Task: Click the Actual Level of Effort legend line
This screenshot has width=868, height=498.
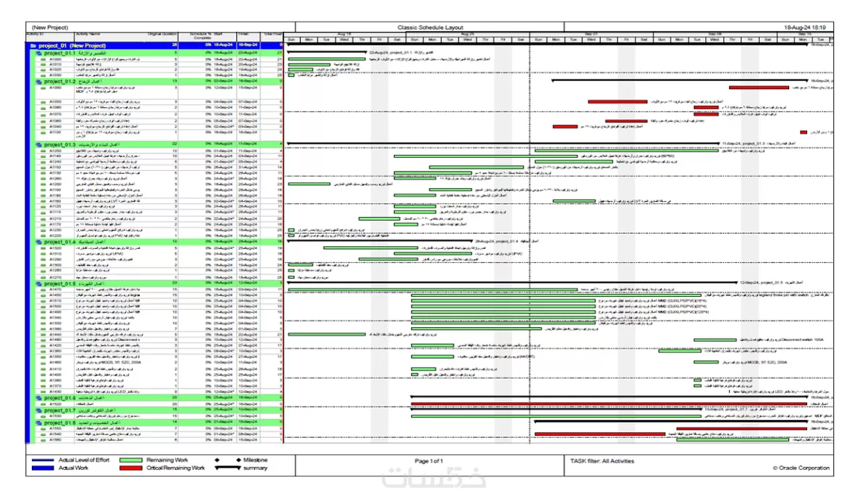Action: click(43, 460)
